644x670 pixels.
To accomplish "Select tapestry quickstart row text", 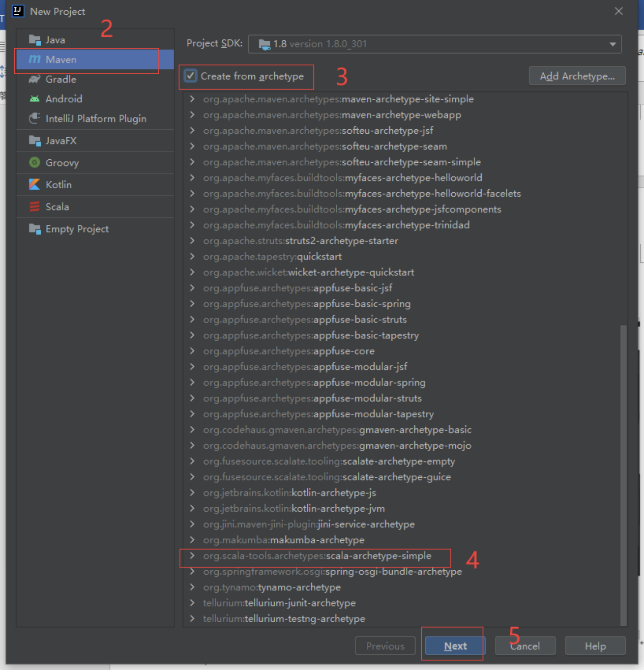I will coord(272,257).
